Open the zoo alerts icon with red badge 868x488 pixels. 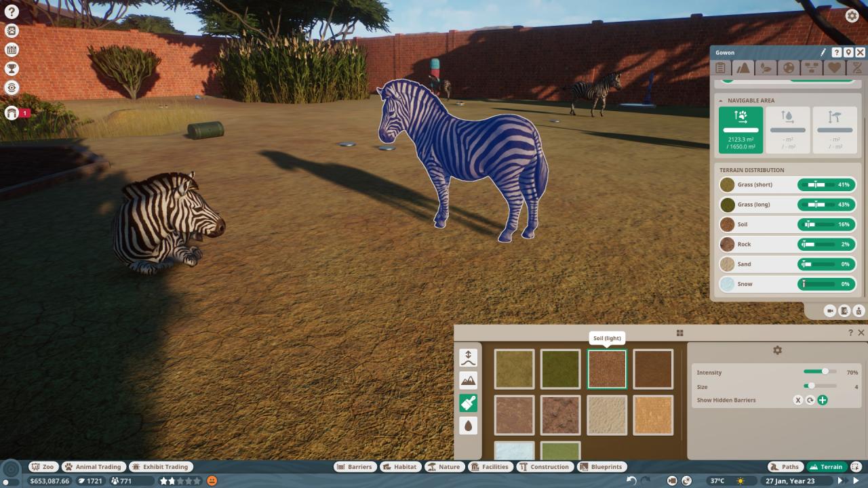[x=12, y=113]
